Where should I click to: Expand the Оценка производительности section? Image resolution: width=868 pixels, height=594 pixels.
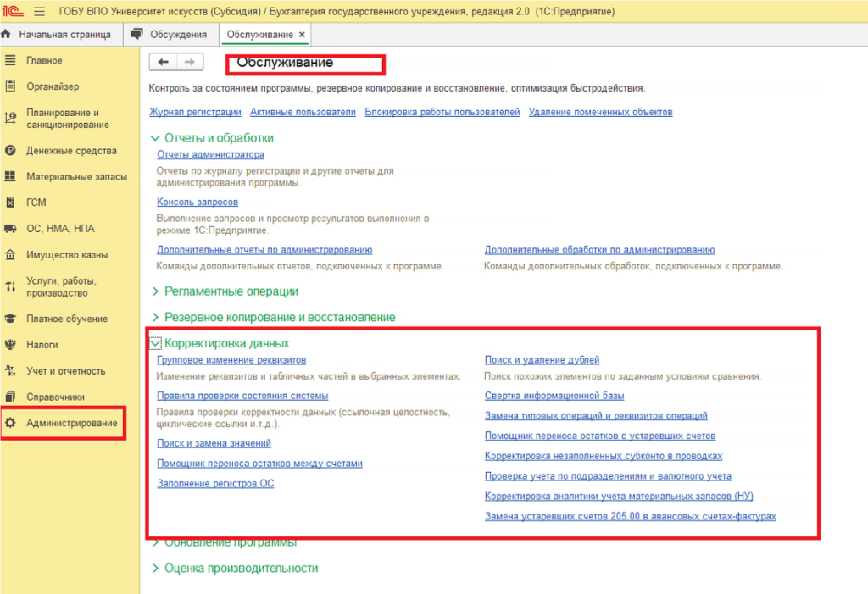(x=155, y=569)
